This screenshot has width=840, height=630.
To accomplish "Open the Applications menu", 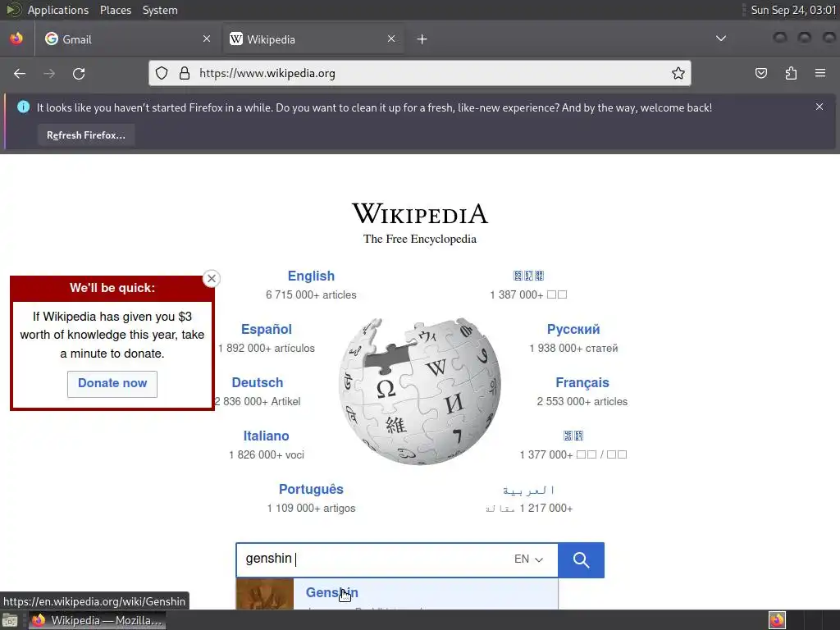I will [x=58, y=10].
